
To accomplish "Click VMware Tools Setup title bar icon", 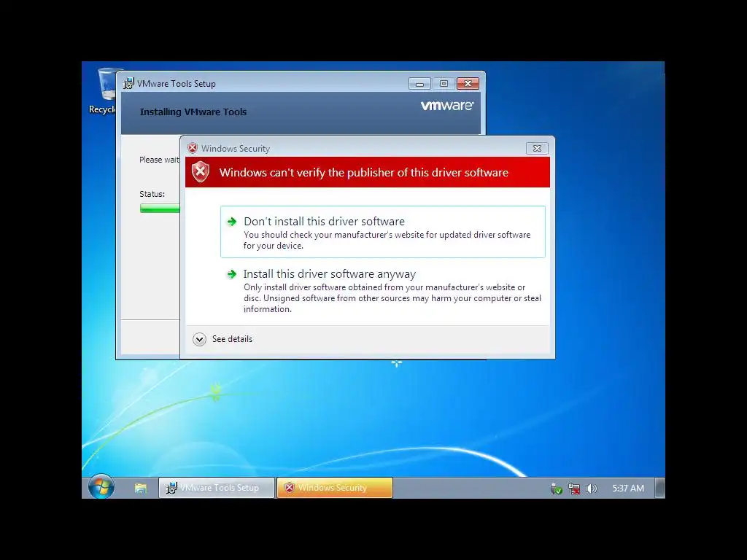I will click(128, 83).
